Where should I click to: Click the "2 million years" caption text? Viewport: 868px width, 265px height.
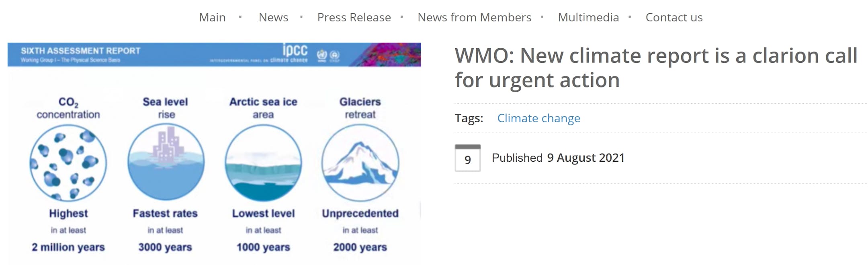[x=68, y=247]
